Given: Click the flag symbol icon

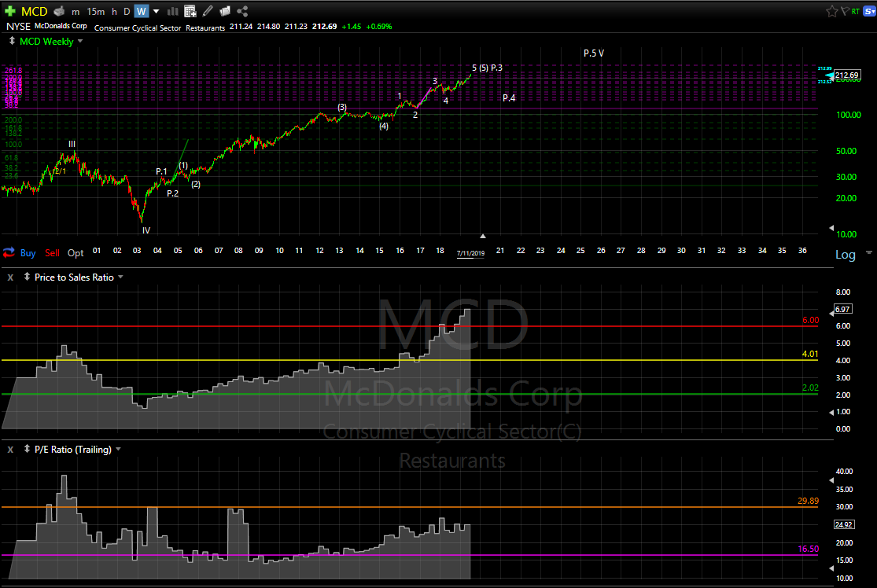Looking at the screenshot, I should 845,11.
